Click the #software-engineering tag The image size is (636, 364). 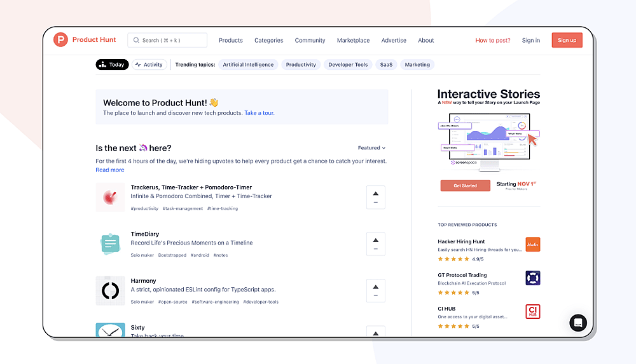(216, 302)
